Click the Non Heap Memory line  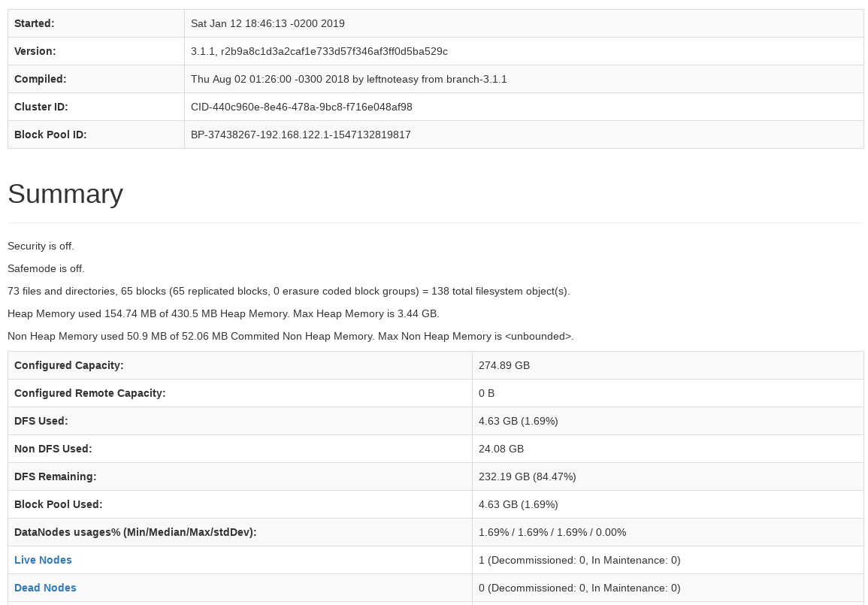coord(291,336)
